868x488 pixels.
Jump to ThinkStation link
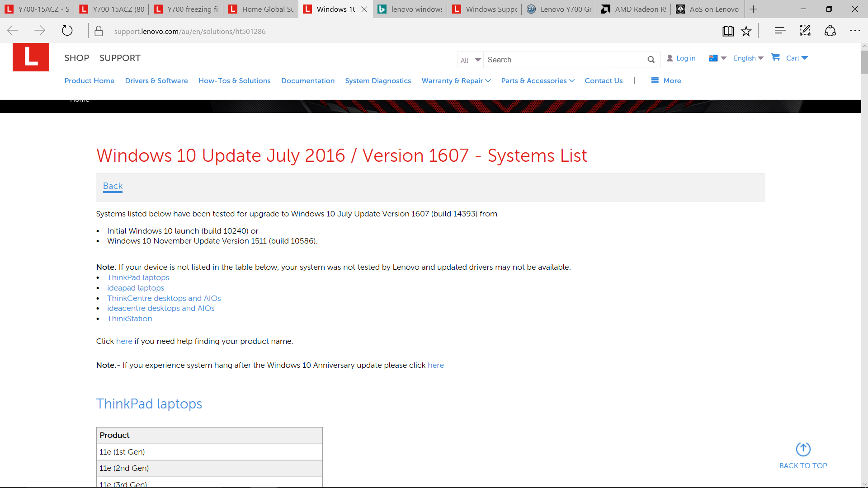(130, 319)
